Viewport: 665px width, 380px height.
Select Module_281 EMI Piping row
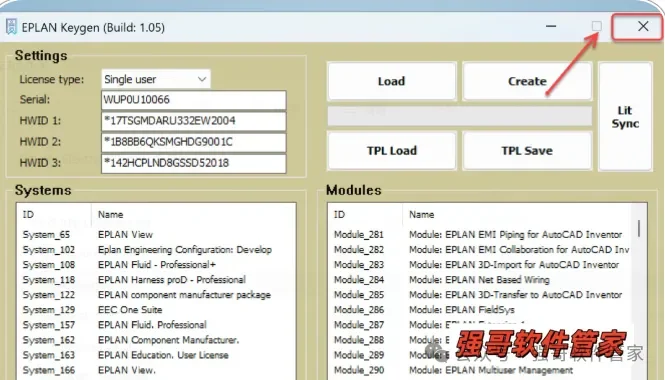click(480, 235)
